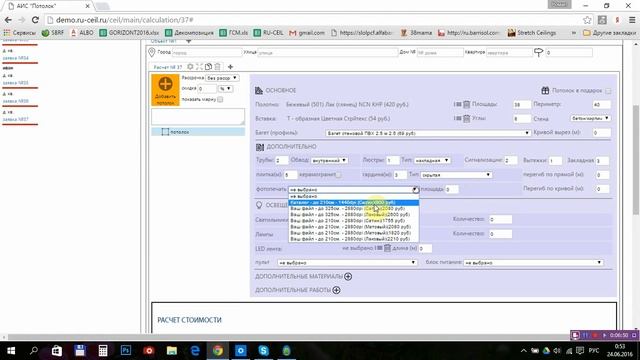Choose 'Ваш файл - до 325см (Сатин) 2080 руб' option

pyautogui.click(x=353, y=209)
